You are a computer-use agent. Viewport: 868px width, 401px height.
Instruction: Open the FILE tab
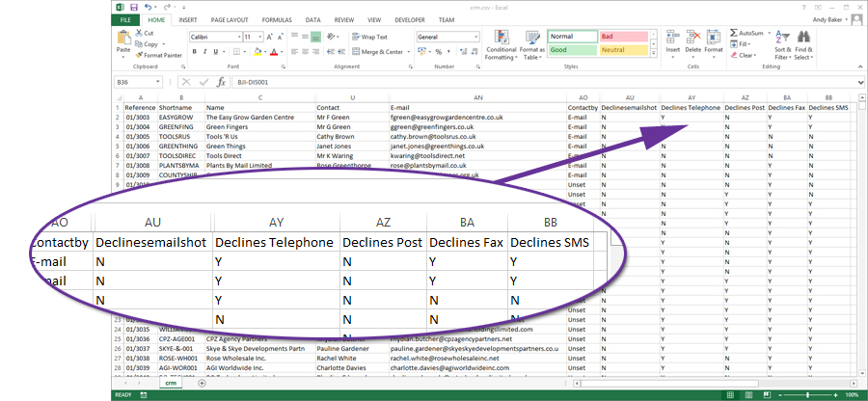pos(125,20)
